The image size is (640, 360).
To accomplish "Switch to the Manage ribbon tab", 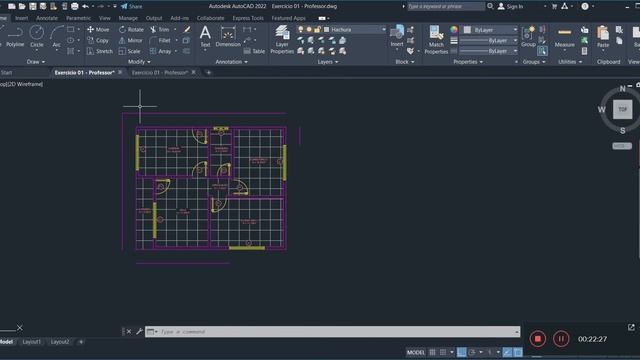I will (128, 18).
